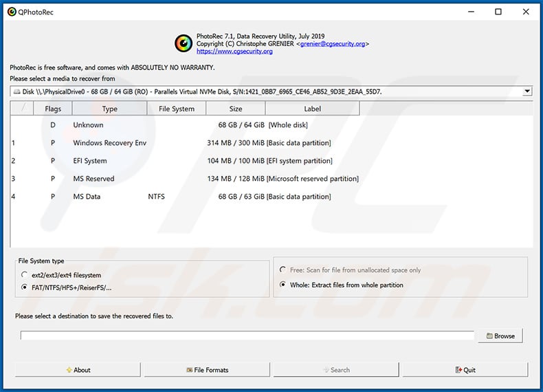
Task: Select the Windows Recovery Env partition row
Action: (271, 143)
